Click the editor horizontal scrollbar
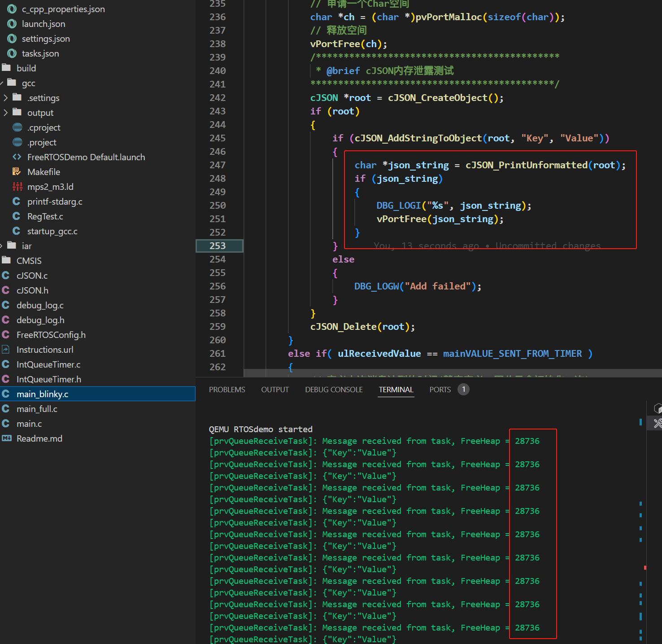This screenshot has width=662, height=644. pos(453,373)
